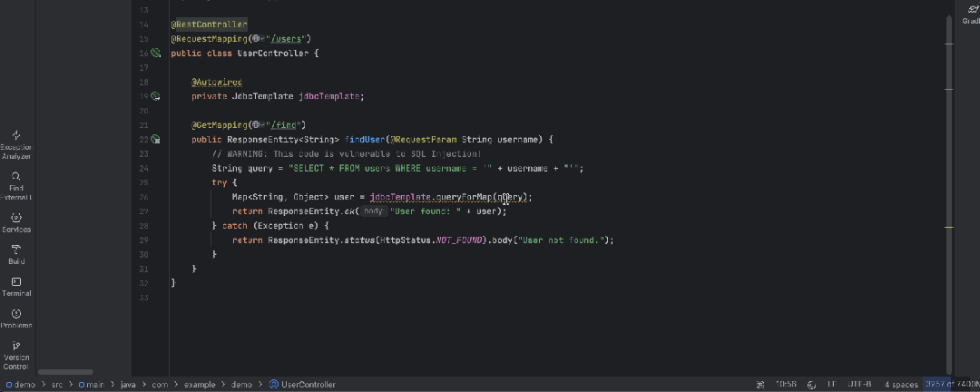The width and height of the screenshot is (980, 392).
Task: Open the Problems tool window
Action: tap(16, 318)
